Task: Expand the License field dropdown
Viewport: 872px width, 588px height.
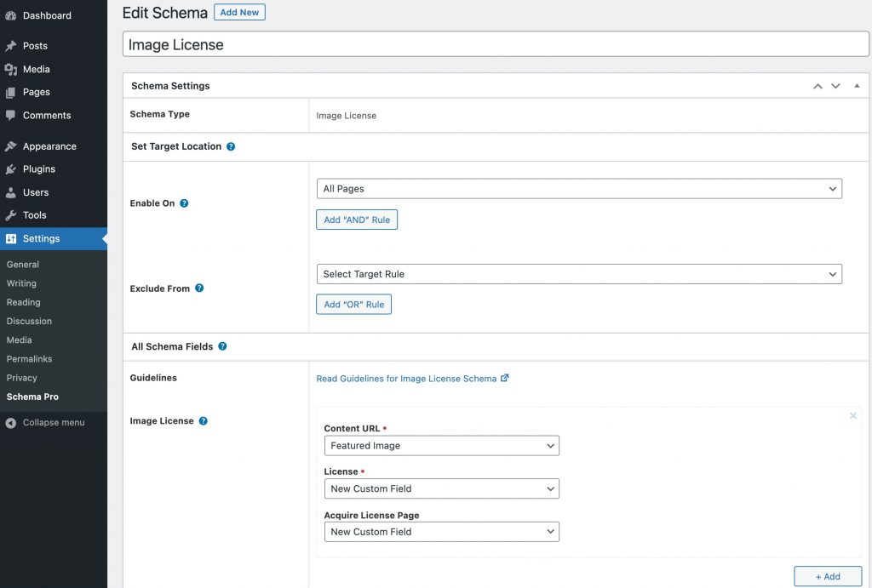Action: (x=441, y=488)
